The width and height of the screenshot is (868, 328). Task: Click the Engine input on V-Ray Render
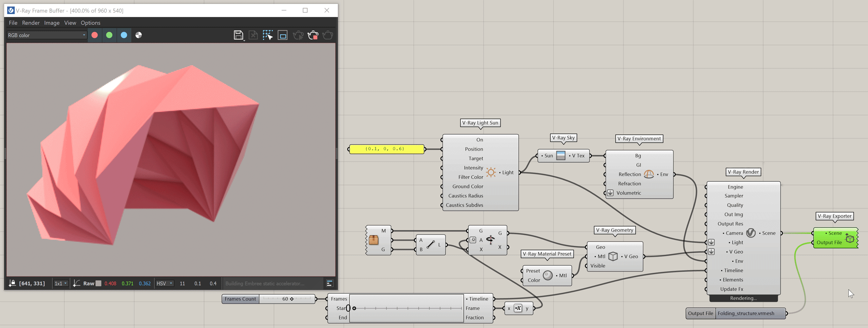coord(735,187)
